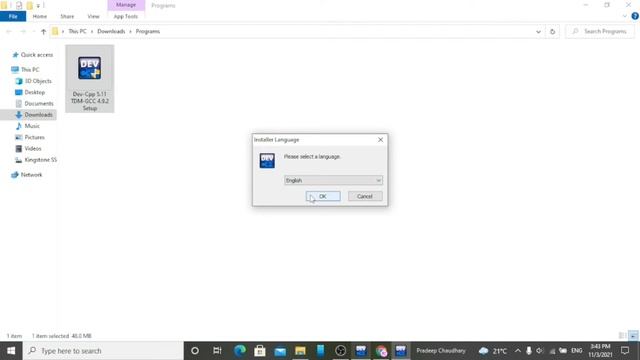The image size is (640, 360).
Task: Switch to the active Dev-C++ installer taskbar icon
Action: [401, 351]
